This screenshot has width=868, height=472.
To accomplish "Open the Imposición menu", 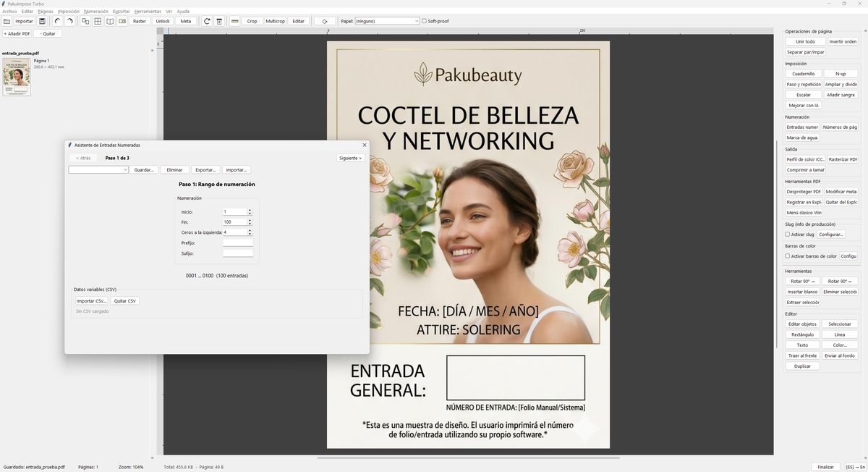I will (69, 12).
